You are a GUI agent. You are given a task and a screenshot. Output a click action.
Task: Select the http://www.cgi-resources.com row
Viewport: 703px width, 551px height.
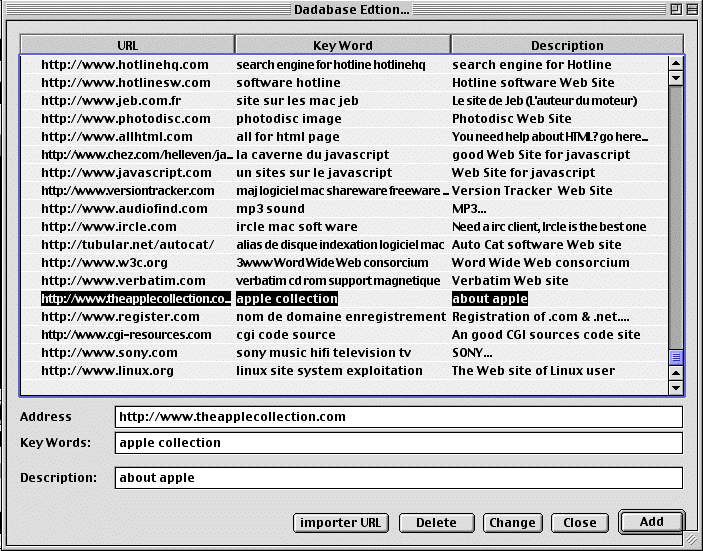[344, 334]
